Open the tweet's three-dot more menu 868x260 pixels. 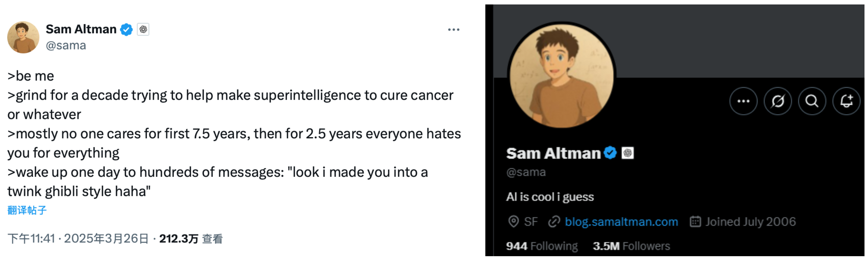coord(453,30)
